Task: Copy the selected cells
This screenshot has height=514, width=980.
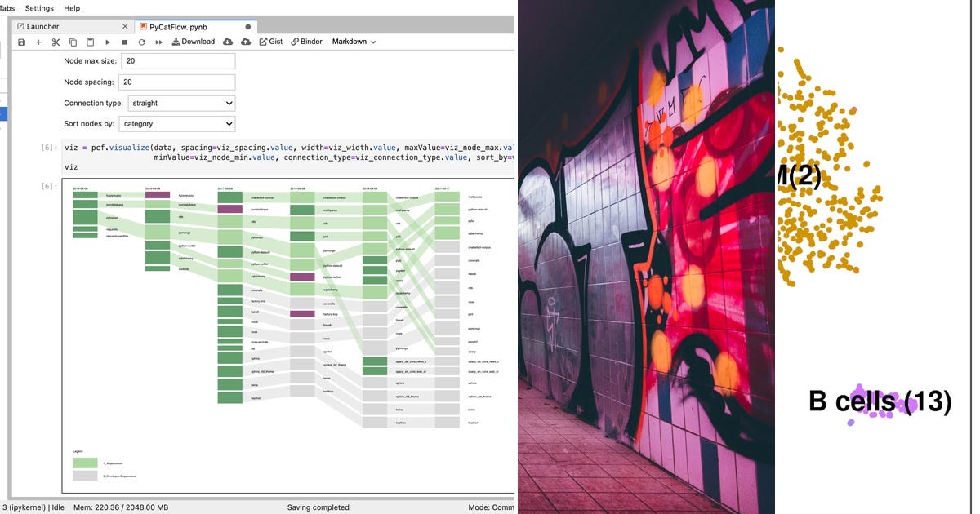Action: point(73,42)
